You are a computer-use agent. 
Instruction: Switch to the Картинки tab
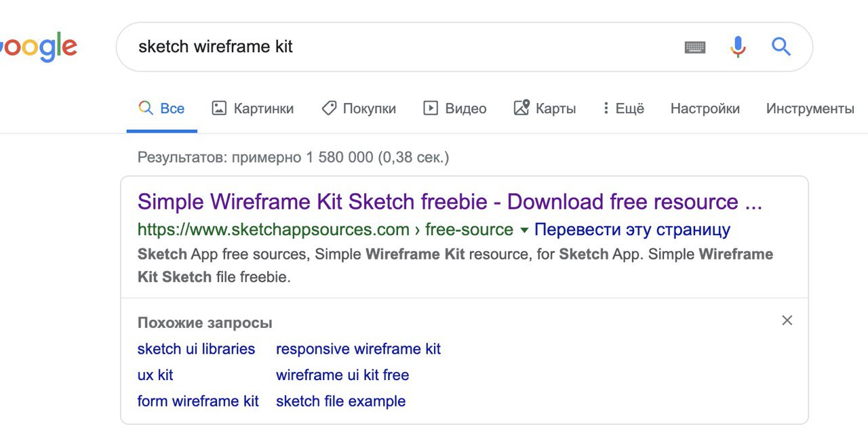pos(253,108)
